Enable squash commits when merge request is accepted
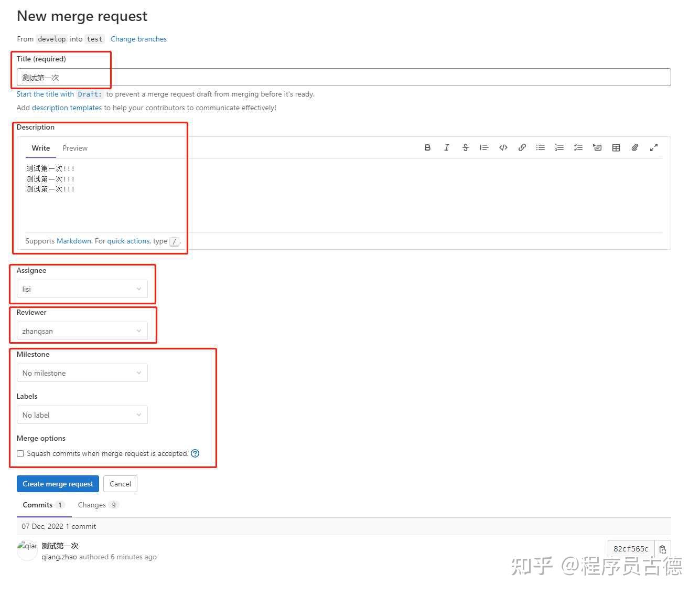 [20, 453]
